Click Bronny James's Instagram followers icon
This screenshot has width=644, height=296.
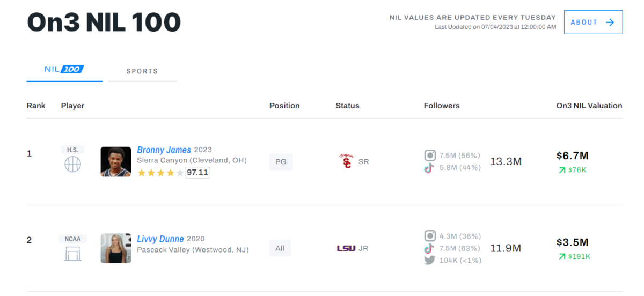430,156
